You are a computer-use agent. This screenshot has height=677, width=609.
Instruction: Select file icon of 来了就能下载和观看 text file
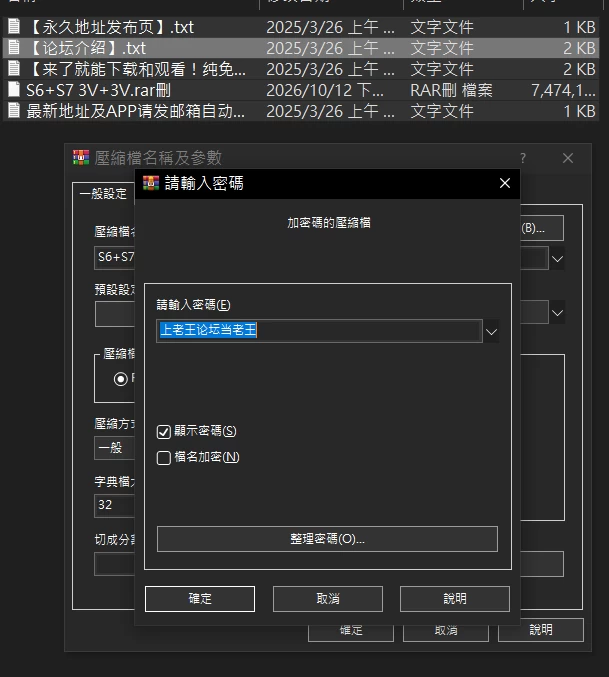pyautogui.click(x=14, y=68)
